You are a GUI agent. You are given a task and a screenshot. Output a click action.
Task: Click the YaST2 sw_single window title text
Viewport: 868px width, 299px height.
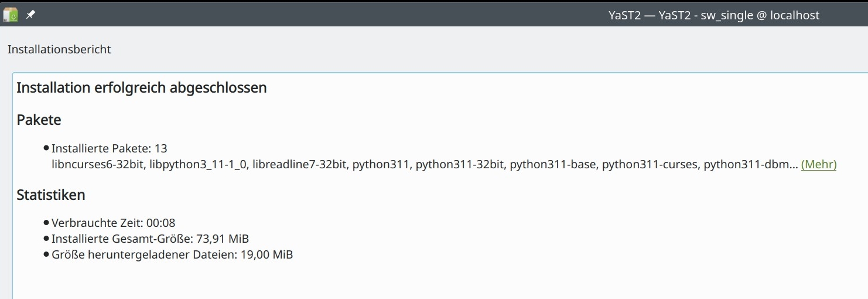[713, 16]
